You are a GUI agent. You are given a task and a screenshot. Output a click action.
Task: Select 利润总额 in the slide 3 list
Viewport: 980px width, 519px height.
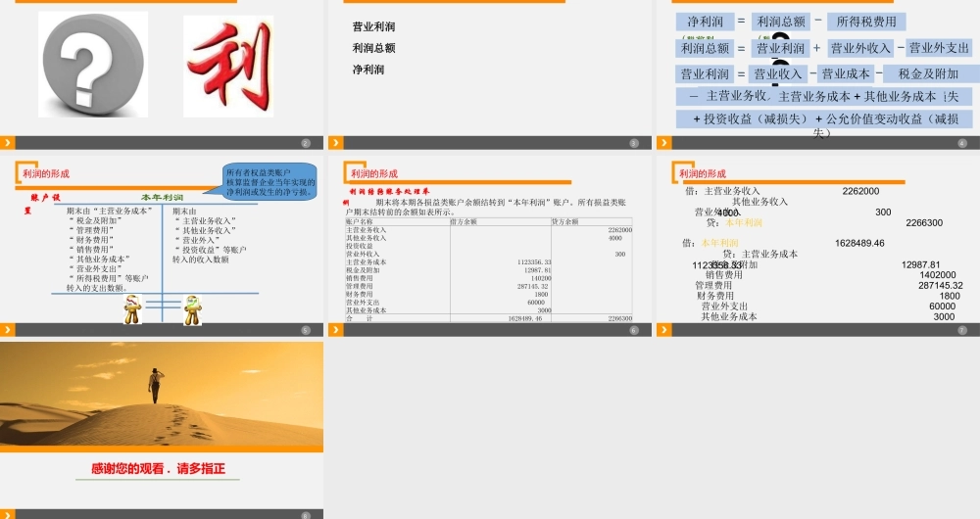coord(373,48)
